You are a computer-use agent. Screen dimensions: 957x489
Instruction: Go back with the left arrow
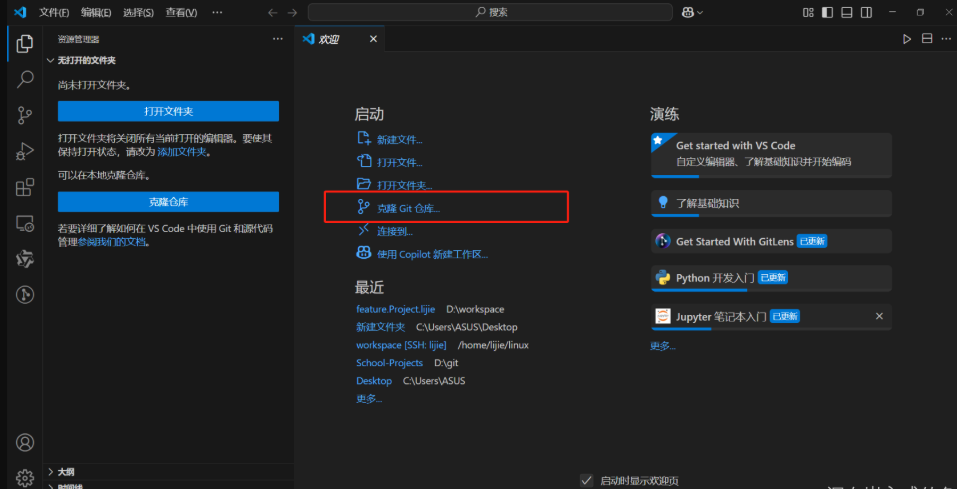[x=273, y=12]
